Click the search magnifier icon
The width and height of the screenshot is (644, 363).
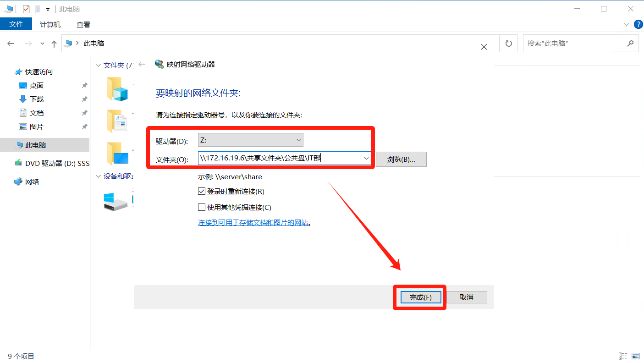coord(630,44)
